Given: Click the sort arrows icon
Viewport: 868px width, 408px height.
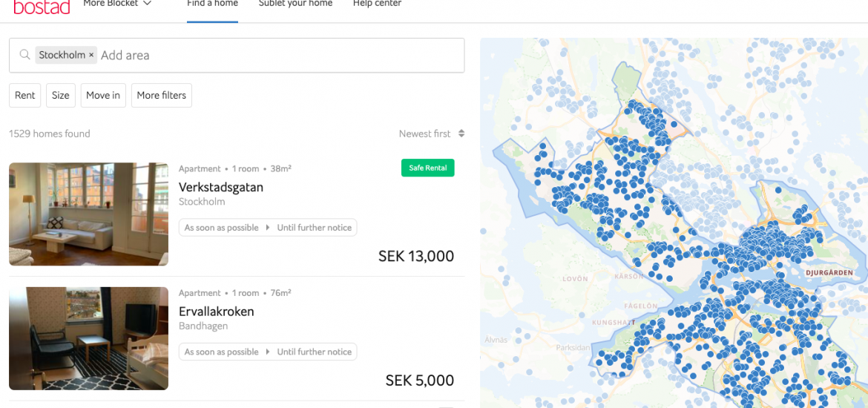Looking at the screenshot, I should tap(461, 134).
